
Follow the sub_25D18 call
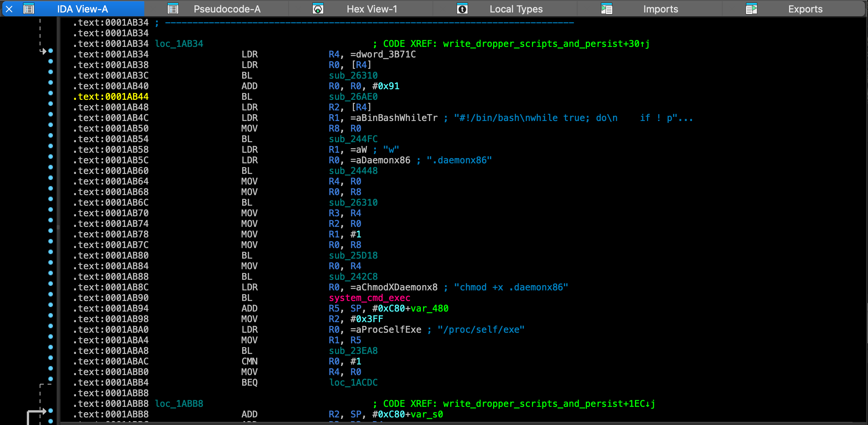coord(353,256)
